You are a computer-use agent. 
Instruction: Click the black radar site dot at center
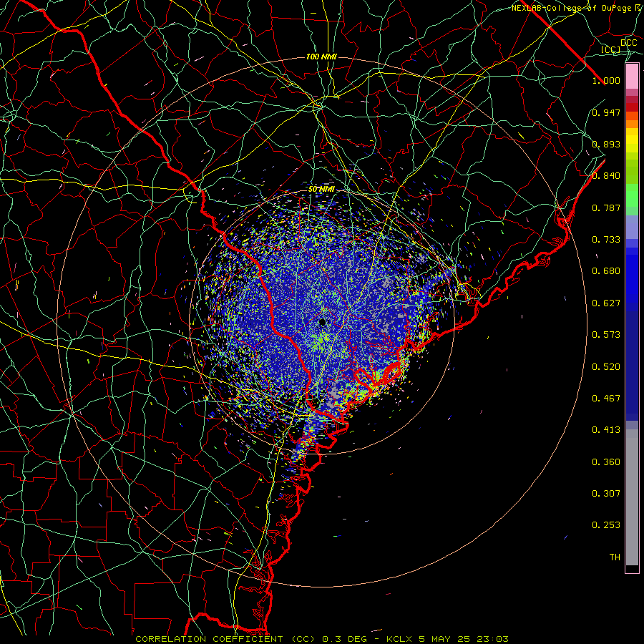323,322
